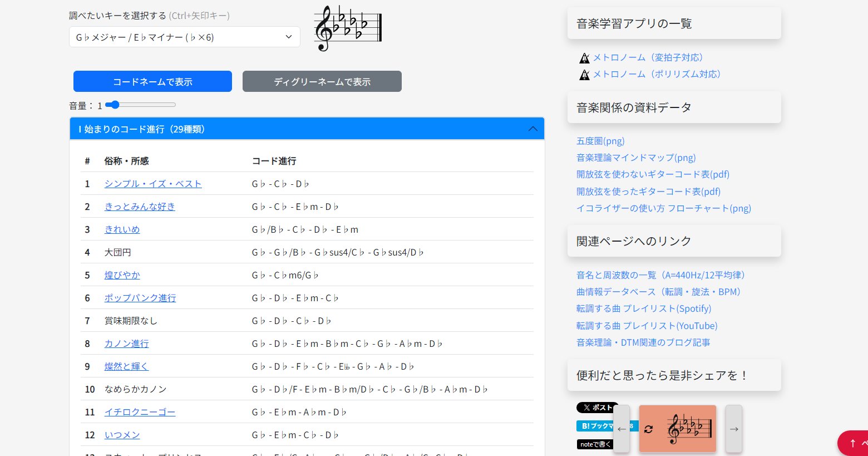Open 転調する曲 プレイリスト(YouTube) link

coord(647,326)
